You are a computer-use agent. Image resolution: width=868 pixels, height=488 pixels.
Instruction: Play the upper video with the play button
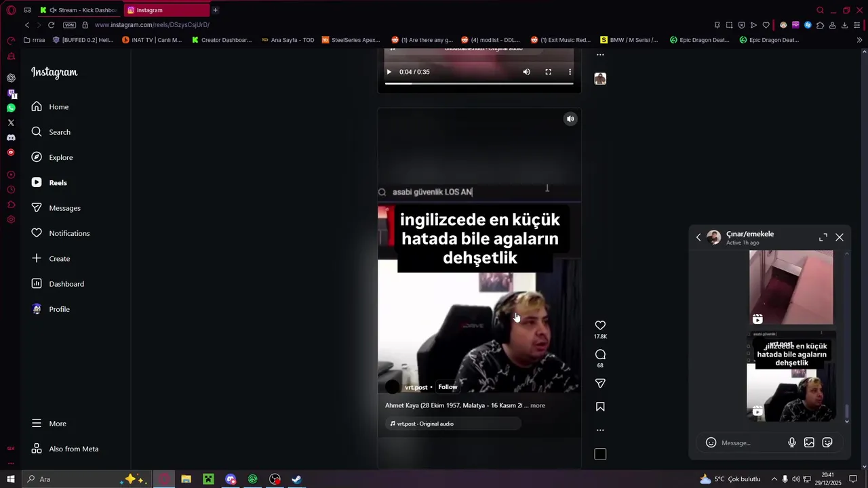389,72
